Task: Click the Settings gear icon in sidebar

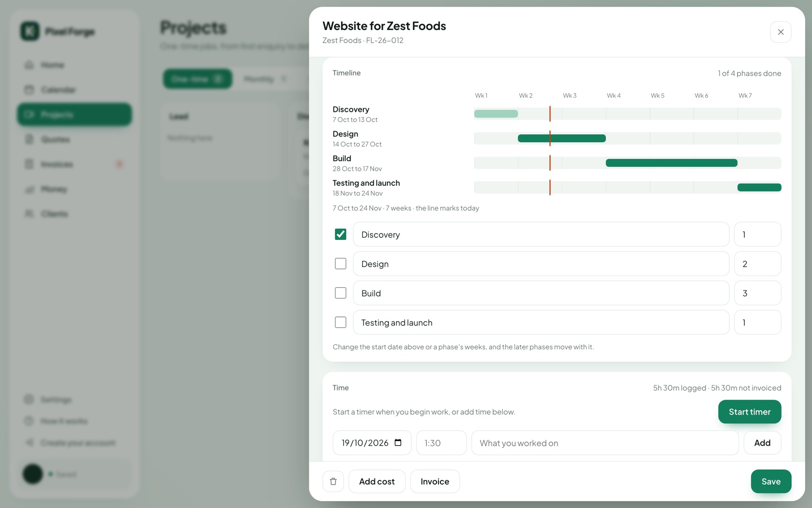Action: (29, 400)
